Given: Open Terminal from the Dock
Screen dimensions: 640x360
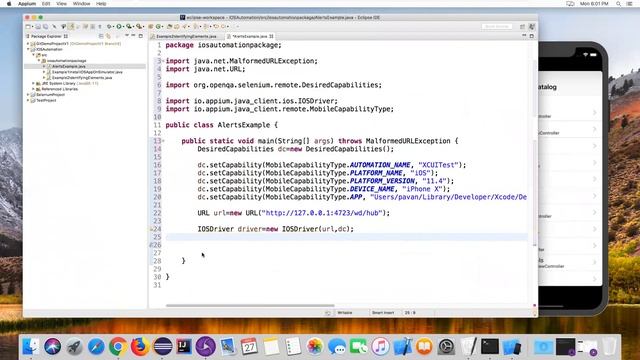Looking at the screenshot, I should (x=490, y=347).
